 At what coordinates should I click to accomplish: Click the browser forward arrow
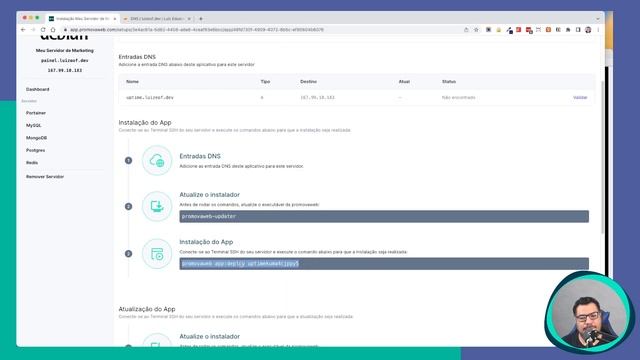[x=33, y=30]
